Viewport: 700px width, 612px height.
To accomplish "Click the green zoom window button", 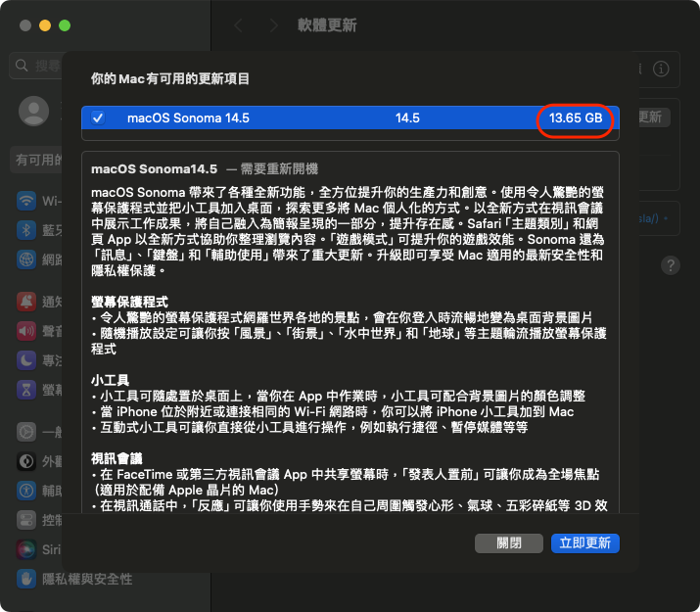I will tap(65, 25).
